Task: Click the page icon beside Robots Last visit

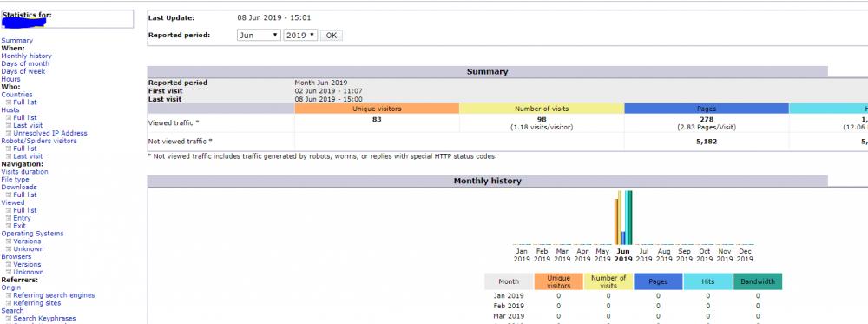Action: [x=9, y=156]
